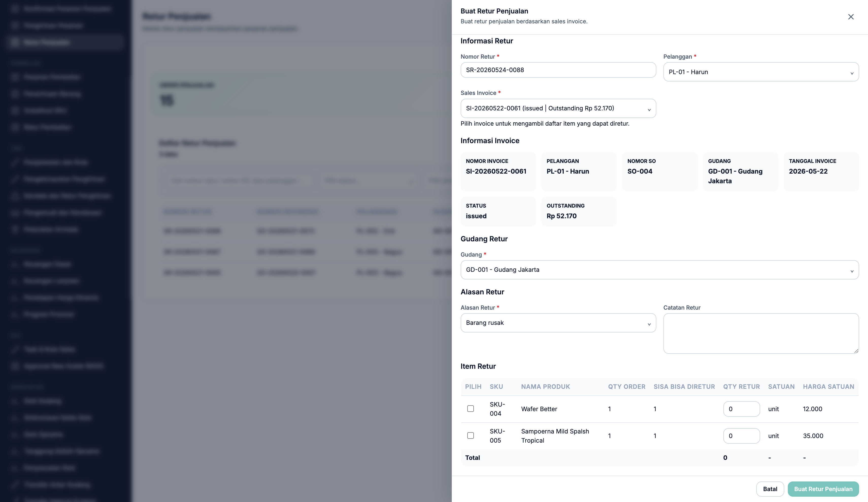Click the SI-20260522-0061 invoice number card
The image size is (868, 502).
point(498,172)
